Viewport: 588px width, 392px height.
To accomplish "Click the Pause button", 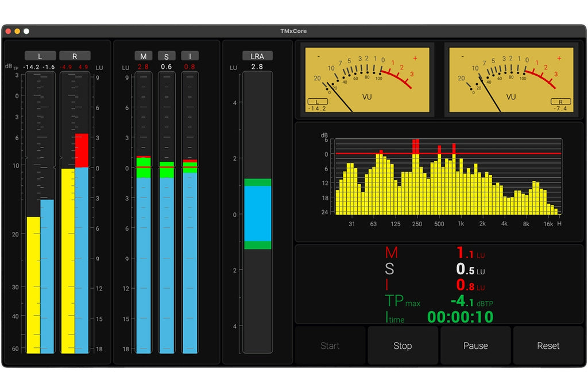I will click(x=475, y=346).
